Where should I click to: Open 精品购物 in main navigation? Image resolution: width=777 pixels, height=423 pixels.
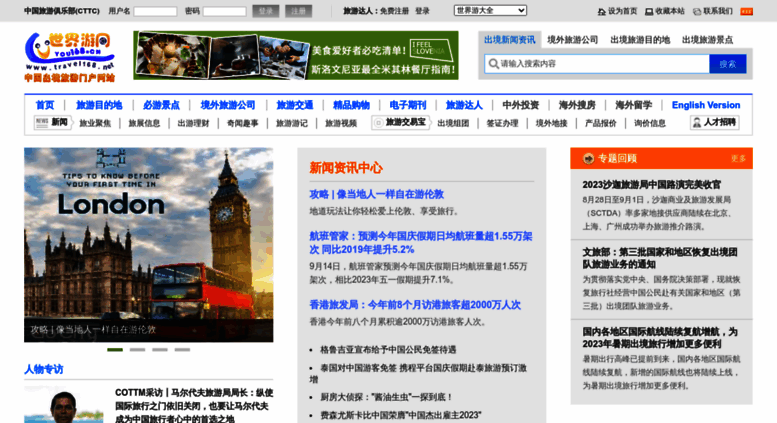click(351, 105)
